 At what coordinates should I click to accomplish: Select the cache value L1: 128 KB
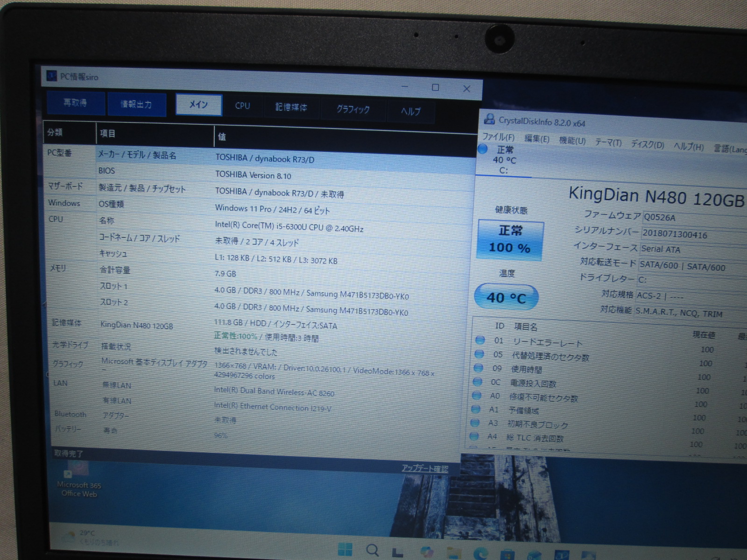(x=275, y=259)
